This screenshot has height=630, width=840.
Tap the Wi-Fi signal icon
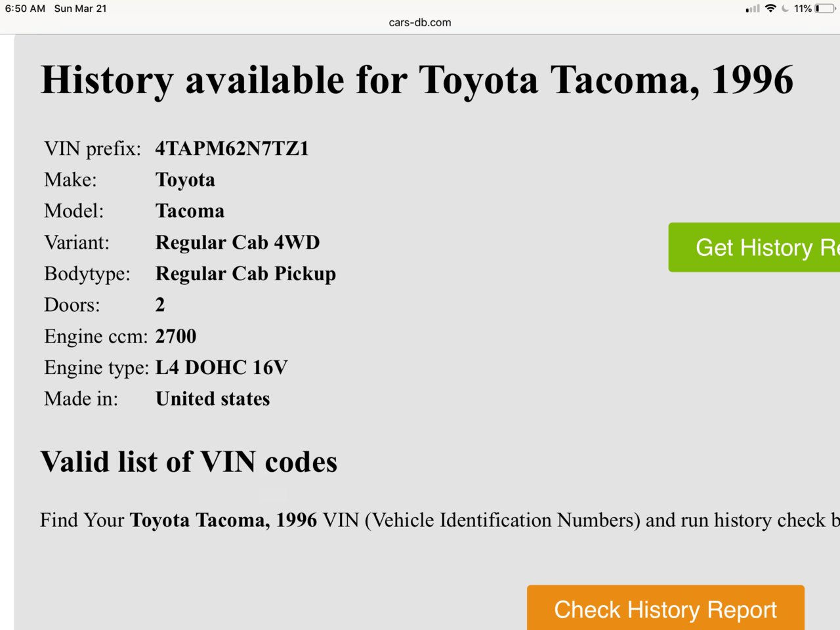(770, 9)
